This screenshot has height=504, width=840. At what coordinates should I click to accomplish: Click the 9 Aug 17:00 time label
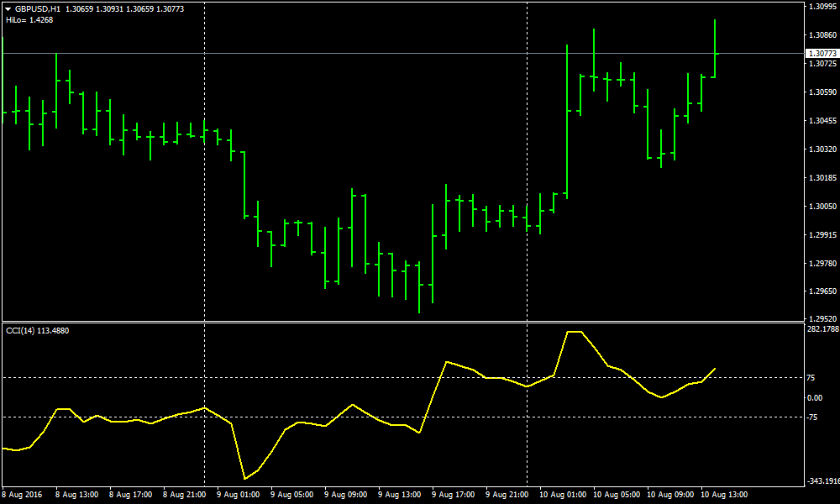[453, 494]
